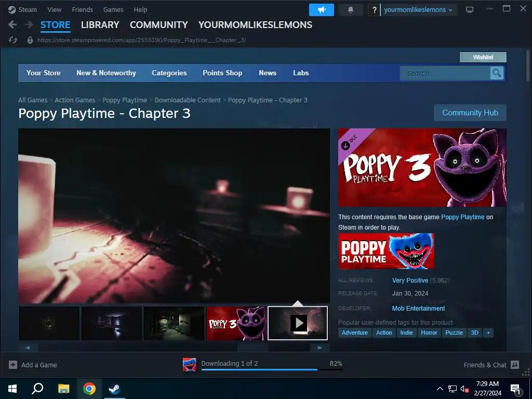Click the Adventure tag
The height and width of the screenshot is (399, 532).
click(x=354, y=332)
